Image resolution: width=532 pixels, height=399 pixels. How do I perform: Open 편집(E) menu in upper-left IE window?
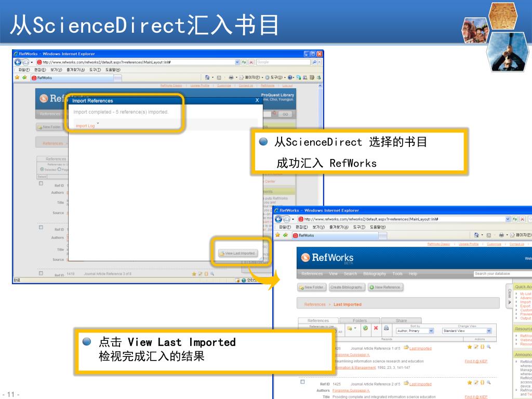[39, 70]
